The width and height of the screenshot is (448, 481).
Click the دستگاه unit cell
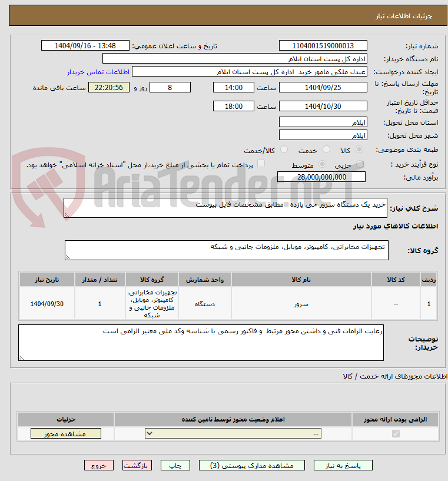(205, 304)
